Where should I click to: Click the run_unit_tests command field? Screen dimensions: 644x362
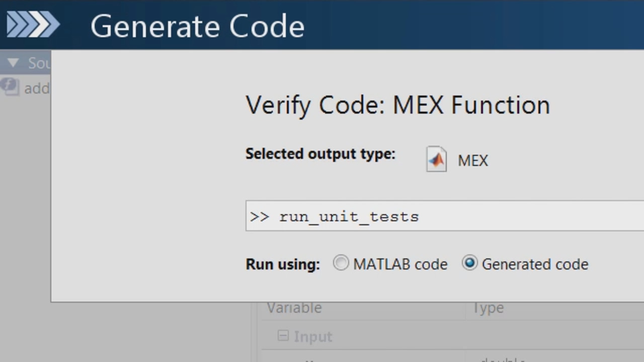point(443,216)
